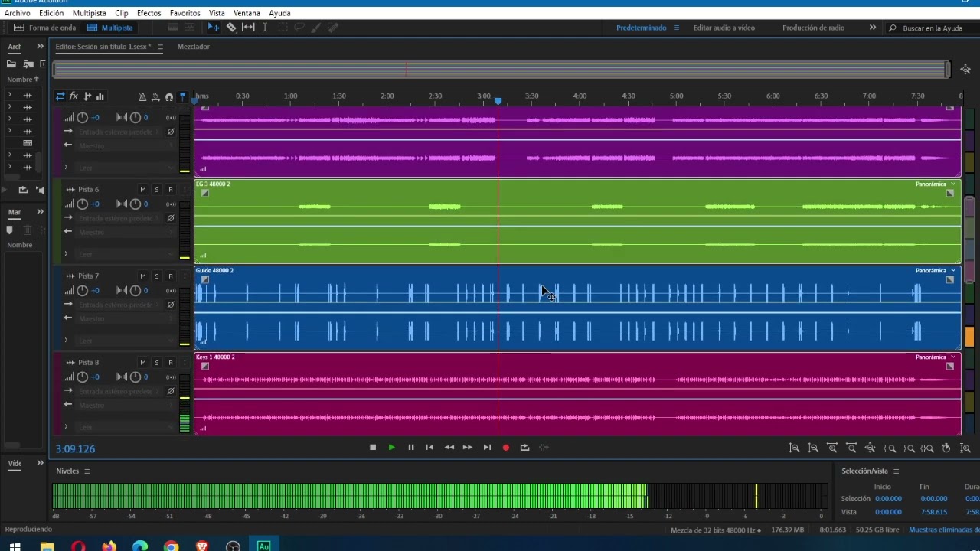Viewport: 980px width, 551px height.
Task: Open Panorámica dropdown on Keys 1 clip
Action: coord(936,357)
